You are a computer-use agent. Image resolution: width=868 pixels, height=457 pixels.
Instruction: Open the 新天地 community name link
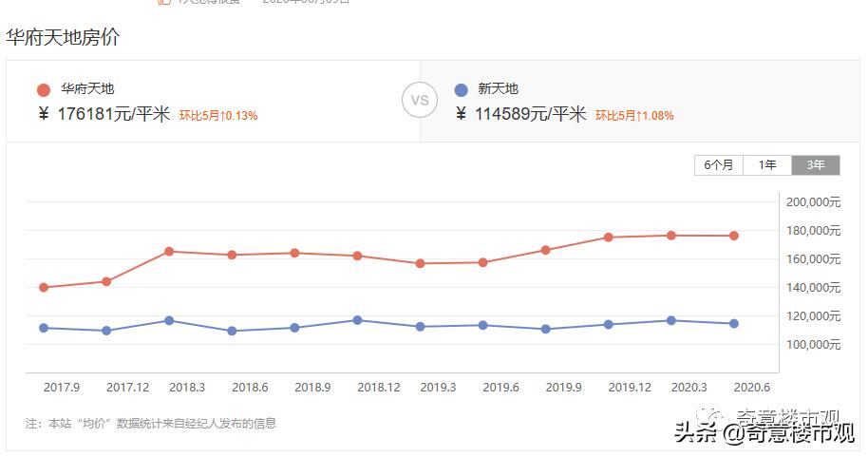[498, 89]
